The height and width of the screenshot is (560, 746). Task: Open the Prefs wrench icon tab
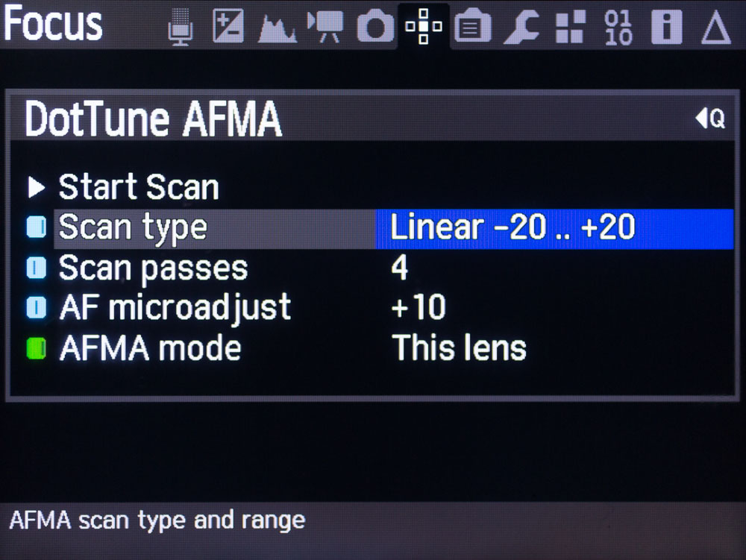tap(521, 28)
